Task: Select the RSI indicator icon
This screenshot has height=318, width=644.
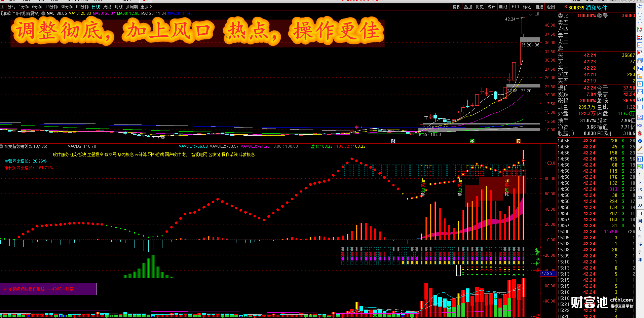Action: tap(640, 125)
